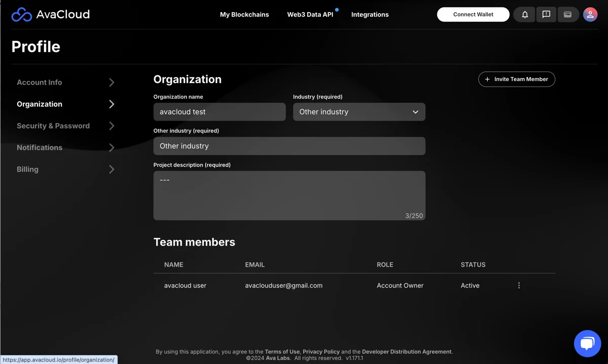Click into the Organization name field
608x364 pixels.
tap(219, 112)
